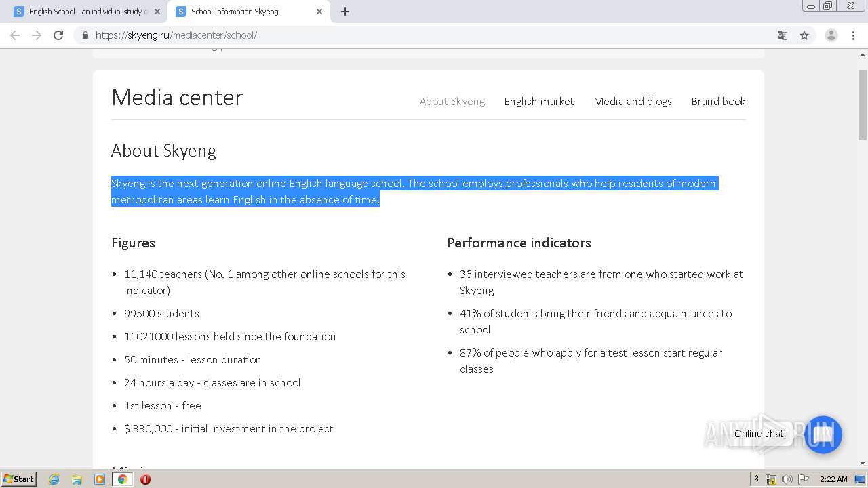Open the File Explorer taskbar icon
The width and height of the screenshot is (868, 488).
[x=77, y=479]
